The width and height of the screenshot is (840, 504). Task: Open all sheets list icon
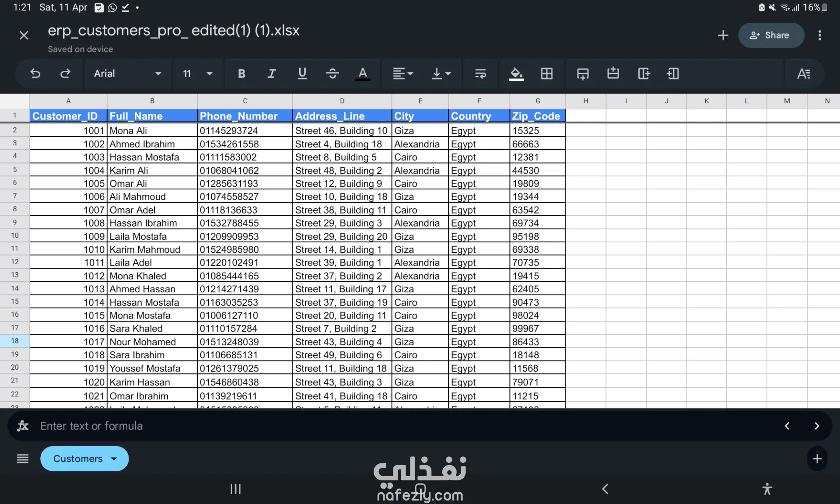(x=22, y=458)
